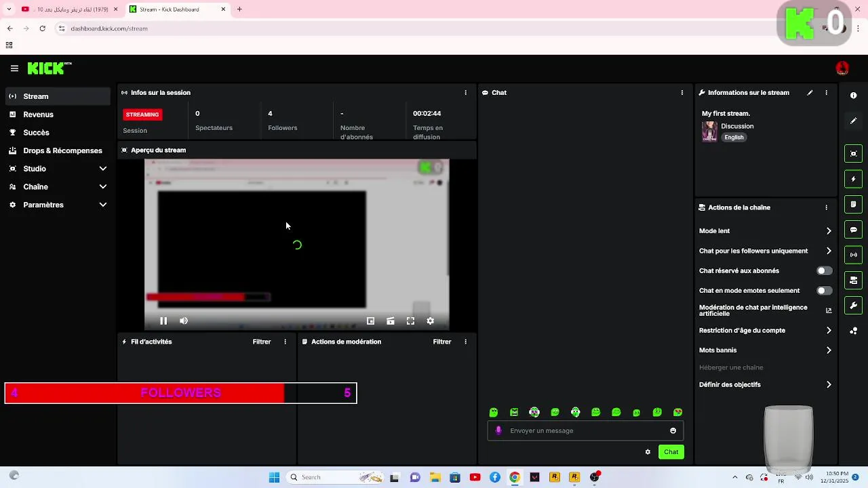Open Succès page in sidebar

(58, 133)
